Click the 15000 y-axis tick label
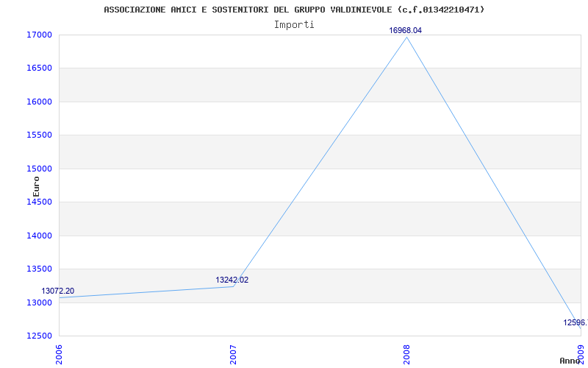588x368 pixels. click(x=39, y=169)
